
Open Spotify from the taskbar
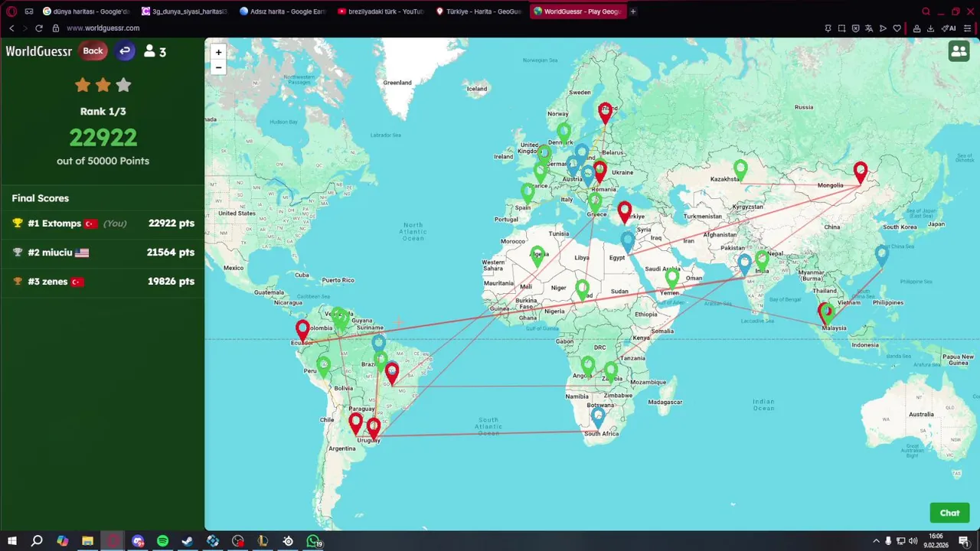coord(162,541)
